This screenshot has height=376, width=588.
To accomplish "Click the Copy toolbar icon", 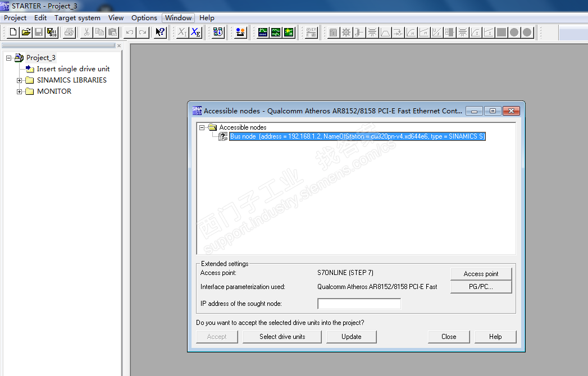I will 99,33.
